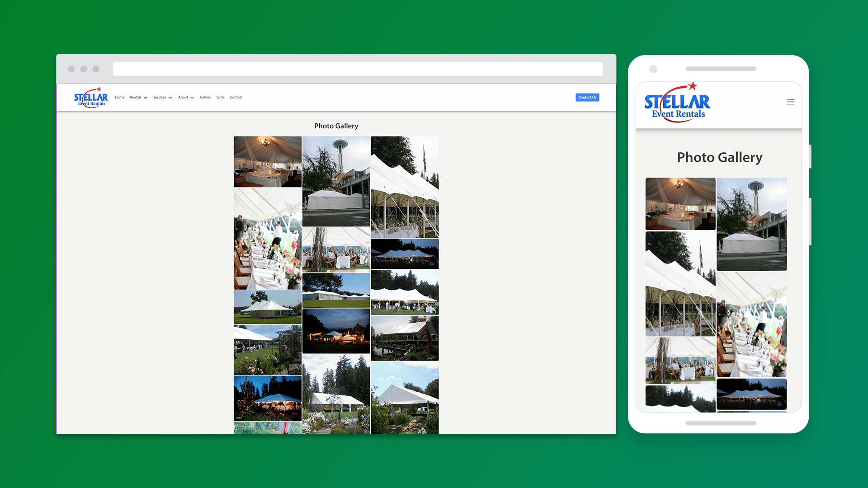Image resolution: width=868 pixels, height=488 pixels.
Task: Open the tall white pole tent with flag photo
Action: [x=405, y=187]
